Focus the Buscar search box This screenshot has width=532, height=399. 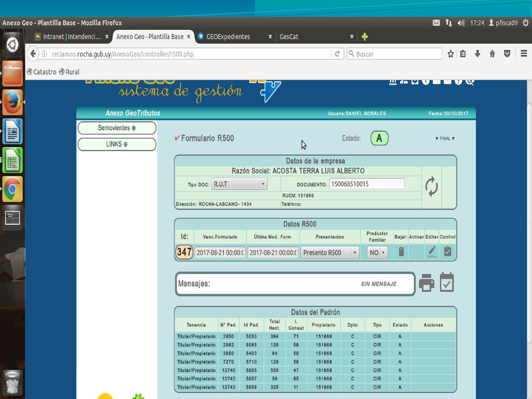(395, 54)
